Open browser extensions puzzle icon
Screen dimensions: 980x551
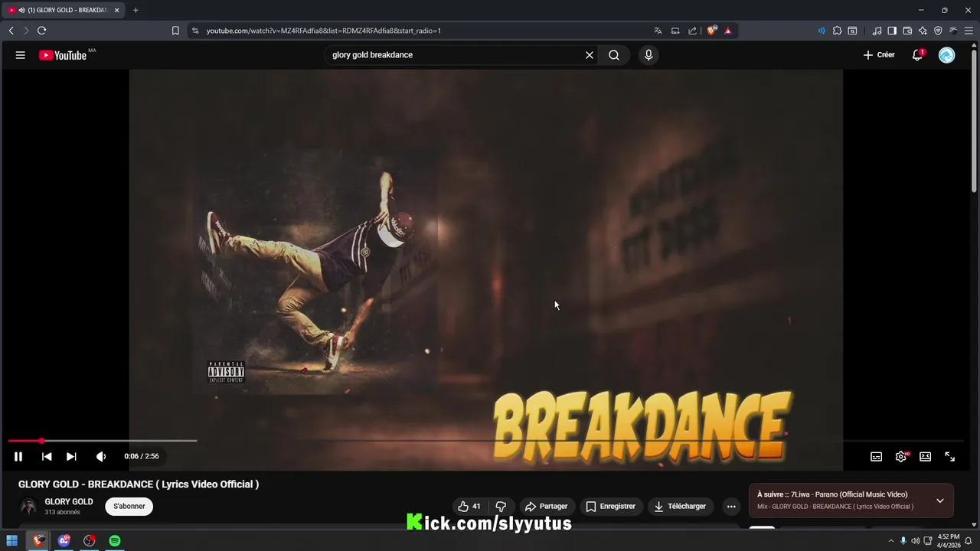[x=837, y=31]
